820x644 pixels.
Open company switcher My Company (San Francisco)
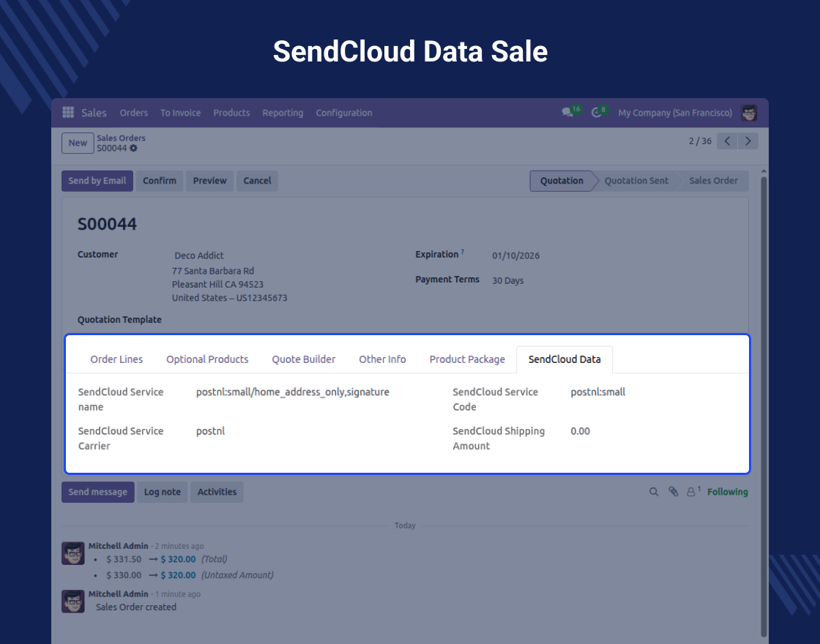pyautogui.click(x=674, y=113)
